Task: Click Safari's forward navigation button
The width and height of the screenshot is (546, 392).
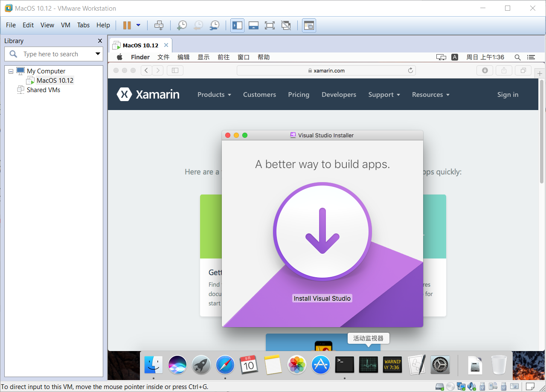Action: click(158, 70)
